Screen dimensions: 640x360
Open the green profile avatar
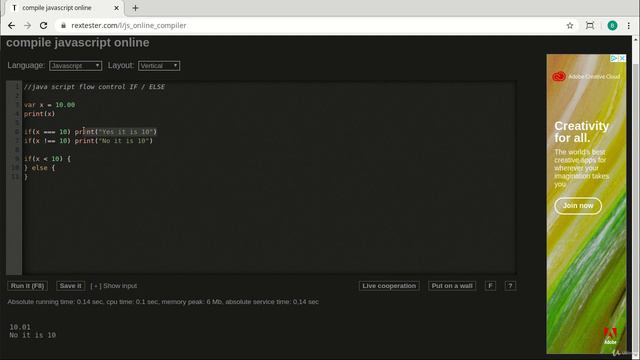612,25
